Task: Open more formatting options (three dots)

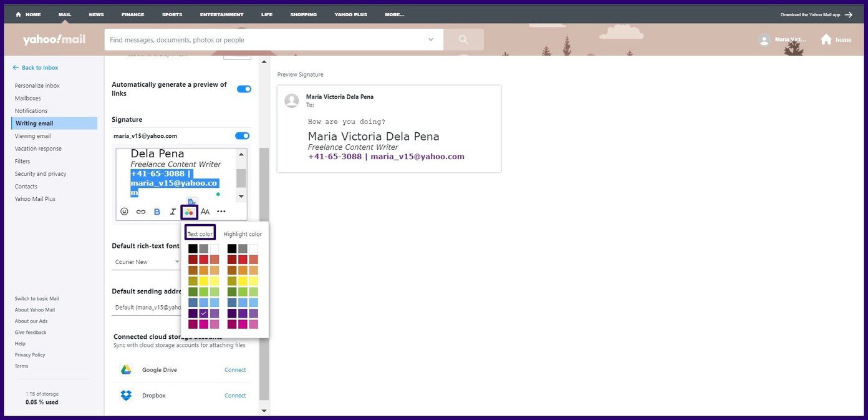Action: [x=221, y=212]
